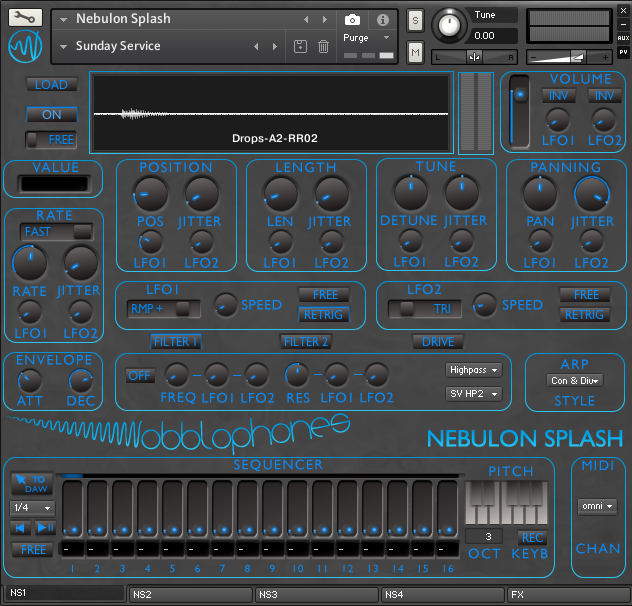Click the camera snapshot icon
632x606 pixels.
coord(352,19)
